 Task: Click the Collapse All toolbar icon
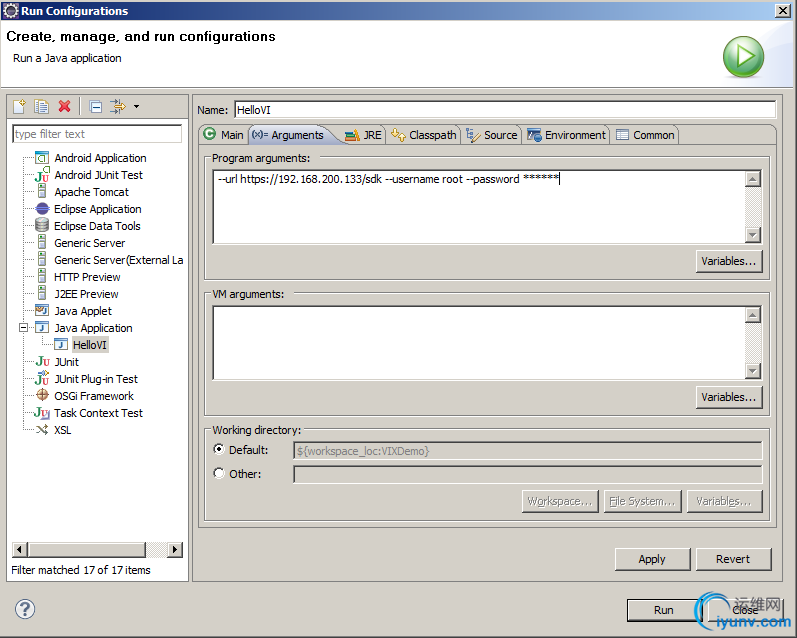(96, 107)
